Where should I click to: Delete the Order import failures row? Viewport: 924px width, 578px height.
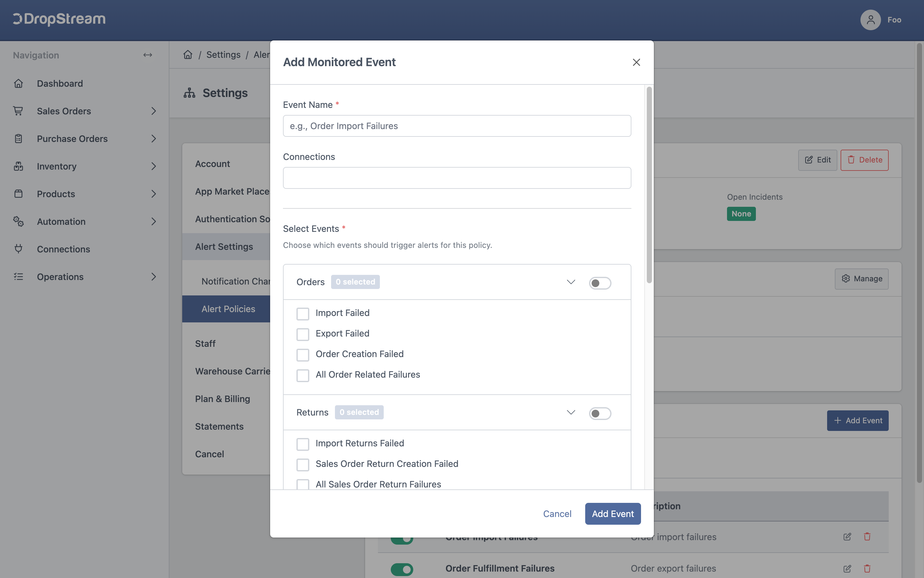click(x=867, y=537)
